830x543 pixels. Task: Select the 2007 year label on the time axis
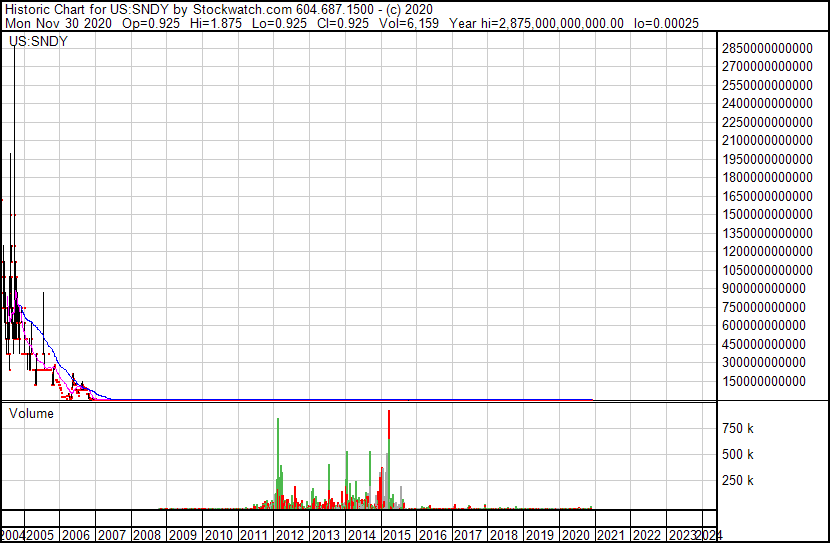tap(112, 536)
